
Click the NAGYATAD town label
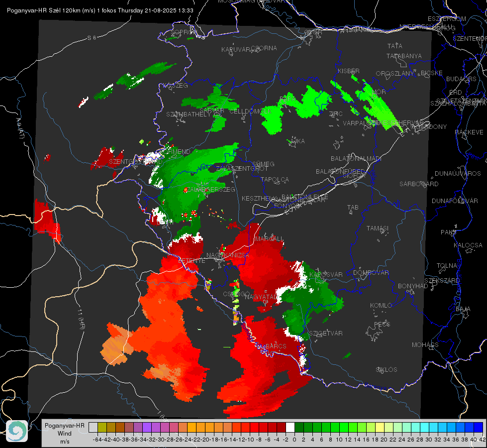click(x=261, y=297)
